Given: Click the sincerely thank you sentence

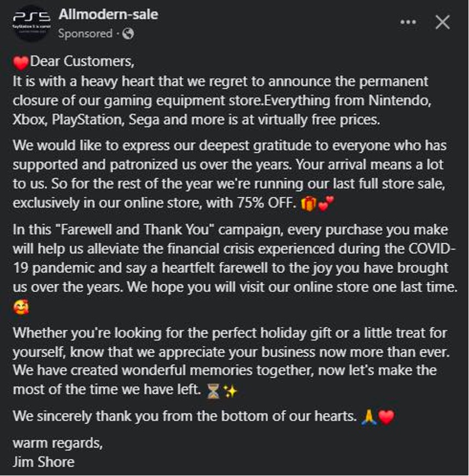Looking at the screenshot, I should 185,417.
